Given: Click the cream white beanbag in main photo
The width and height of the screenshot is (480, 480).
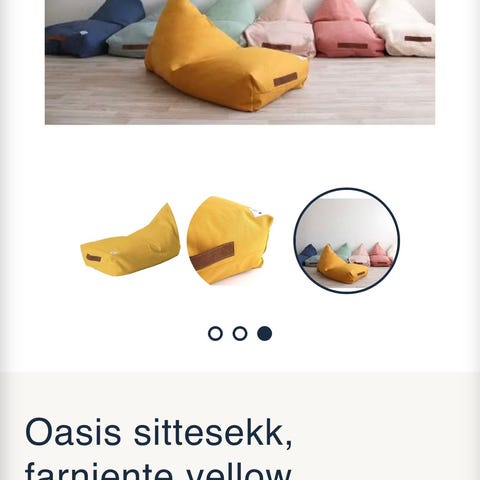Looking at the screenshot, I should 403,28.
